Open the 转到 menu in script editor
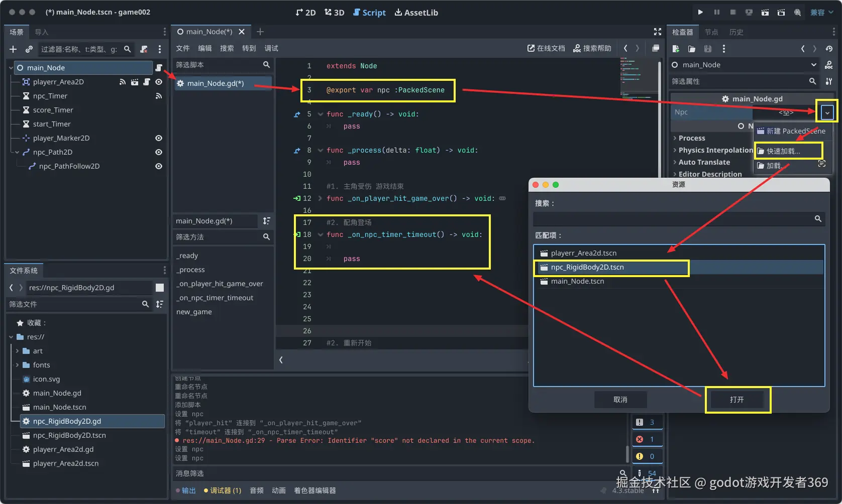 pos(249,48)
